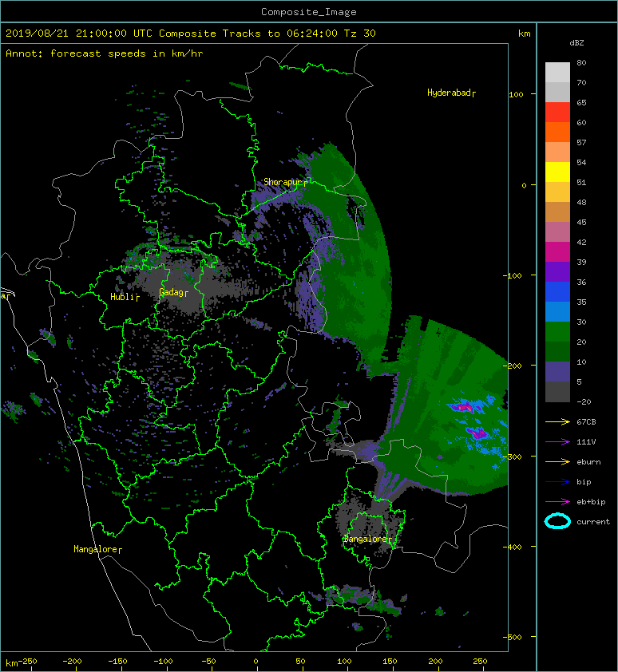Image resolution: width=618 pixels, height=672 pixels.
Task: Click the -400 tick on the right axis
Action: pyautogui.click(x=513, y=547)
